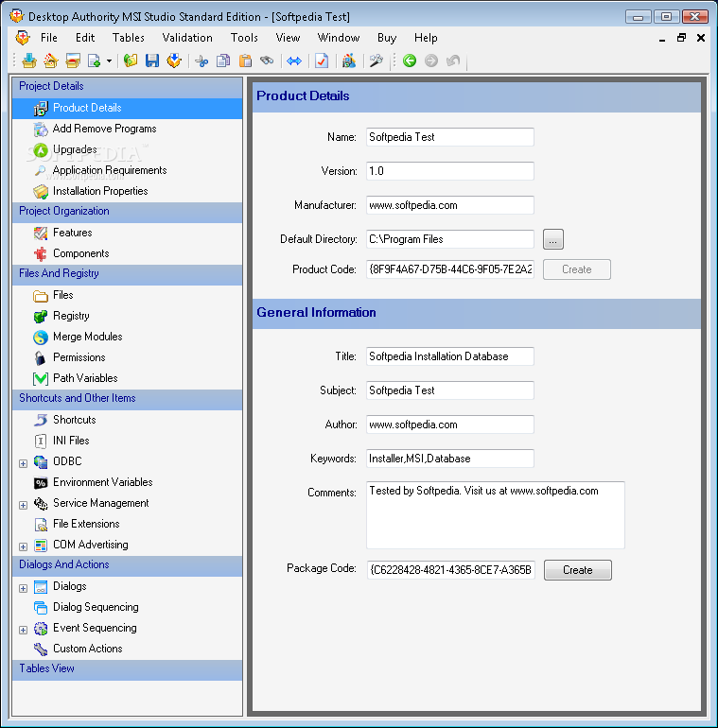Viewport: 718px width, 728px height.
Task: Open the Tables View section header
Action: (128, 668)
